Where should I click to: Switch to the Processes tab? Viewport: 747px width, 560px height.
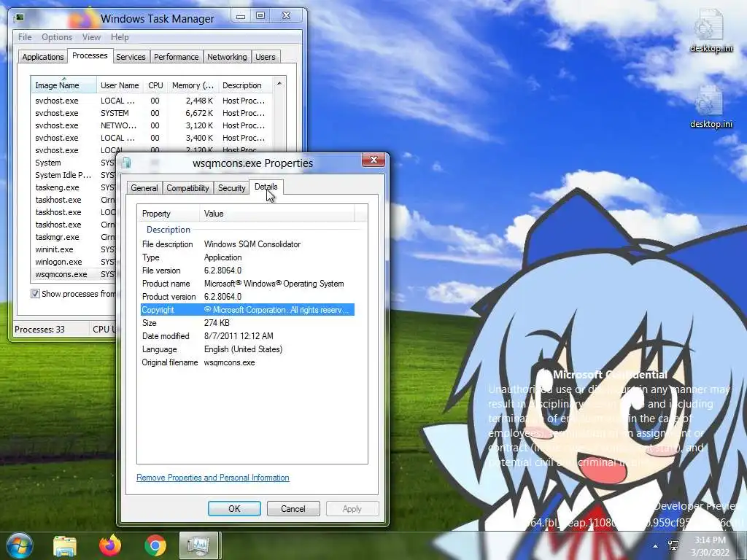(90, 55)
